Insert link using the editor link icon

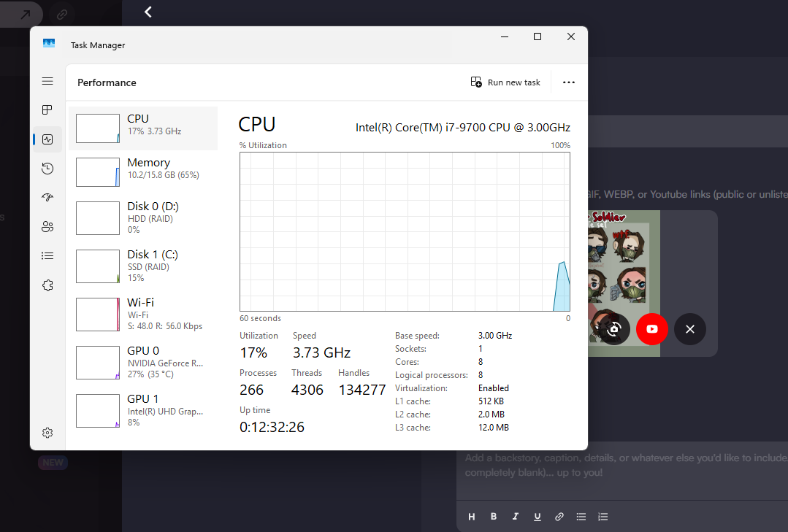(559, 517)
